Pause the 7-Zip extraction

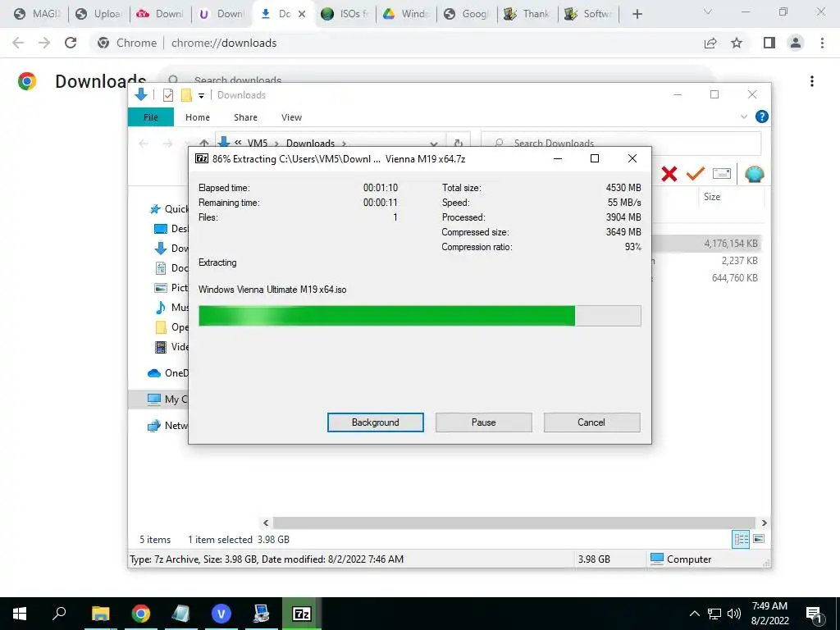pos(483,422)
